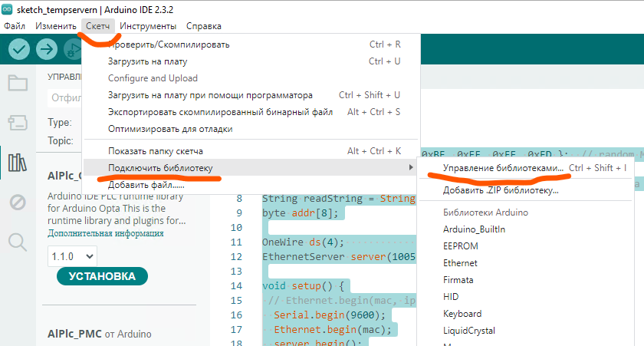This screenshot has width=644, height=346.
Task: Open the Изменить menu
Action: 56,26
